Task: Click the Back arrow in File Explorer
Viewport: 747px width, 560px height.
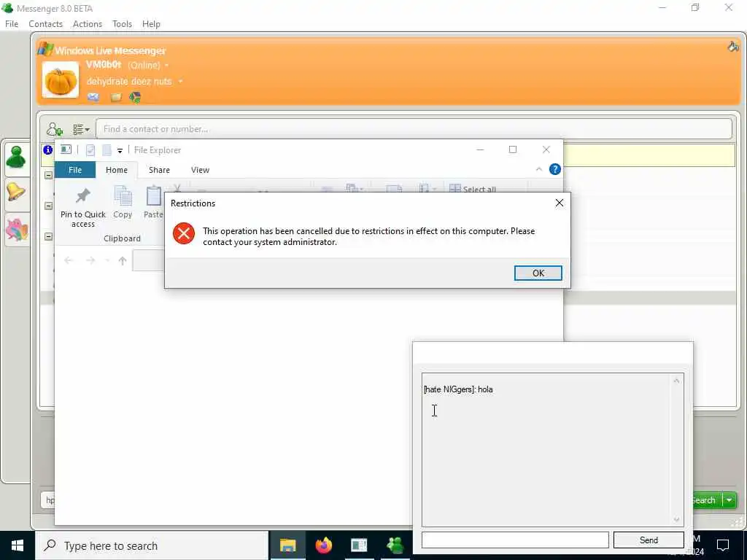Action: tap(69, 260)
